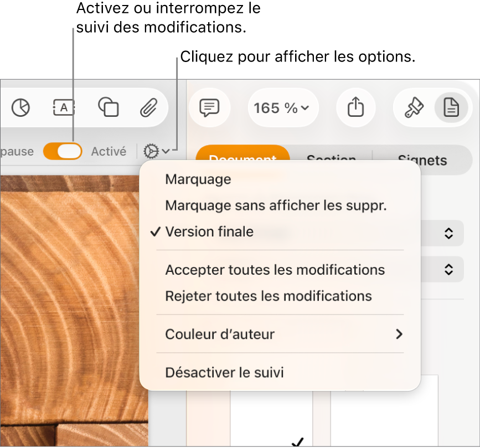Add a comment with the speech bubble icon
Viewport: 480px width, 448px height.
tap(209, 108)
